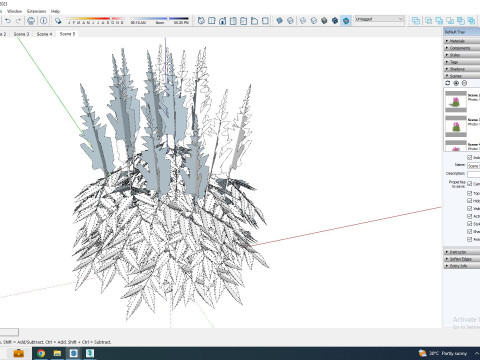The width and height of the screenshot is (480, 360).
Task: Click the Update Scene refresh icon
Action: (x=448, y=83)
